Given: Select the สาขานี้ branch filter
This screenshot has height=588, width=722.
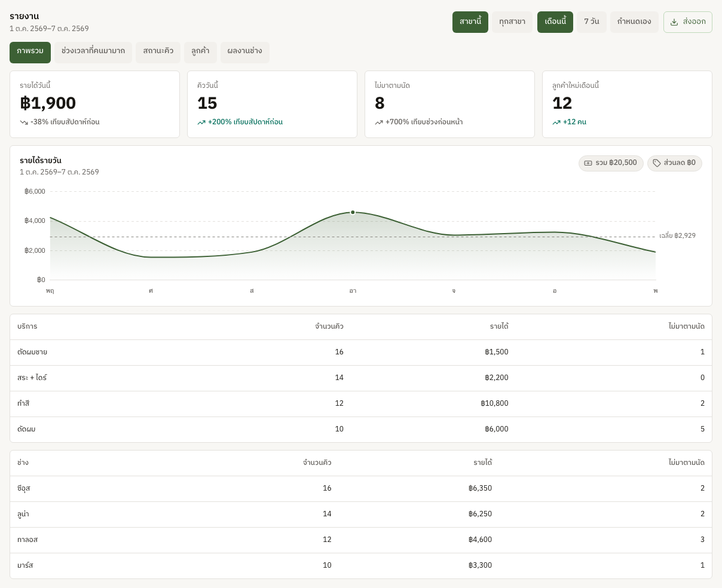Looking at the screenshot, I should [470, 22].
